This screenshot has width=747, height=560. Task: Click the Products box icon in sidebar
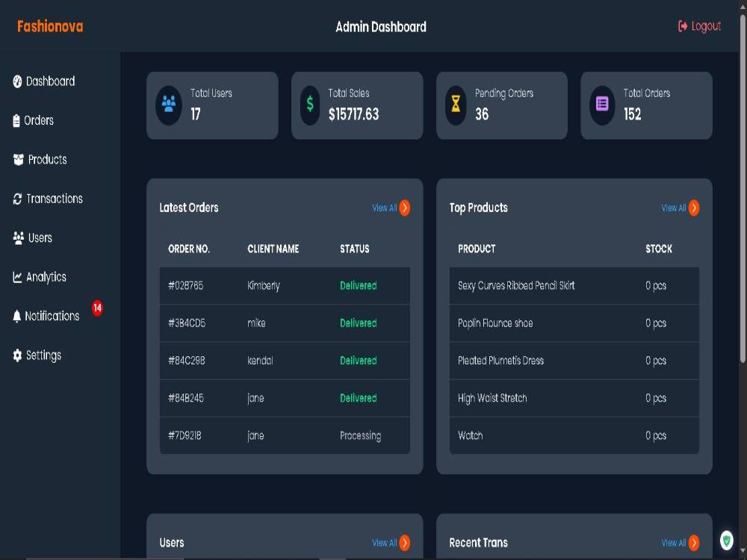(18, 160)
